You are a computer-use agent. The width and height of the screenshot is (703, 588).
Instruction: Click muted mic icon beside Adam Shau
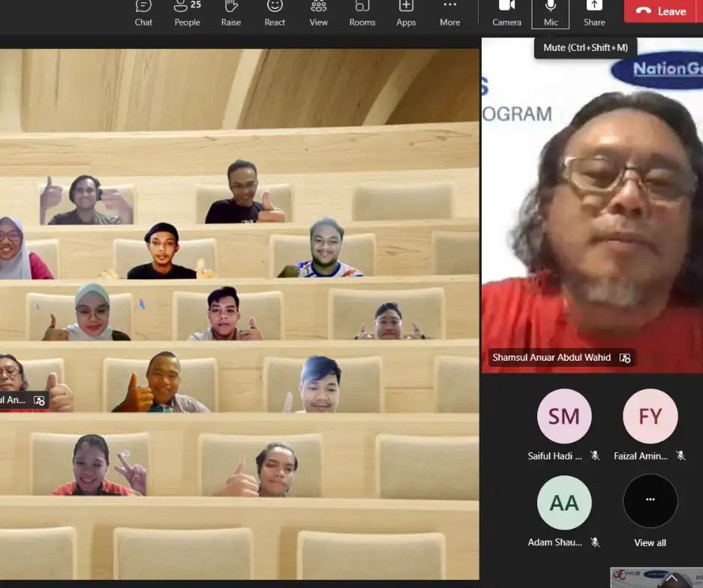click(x=595, y=542)
